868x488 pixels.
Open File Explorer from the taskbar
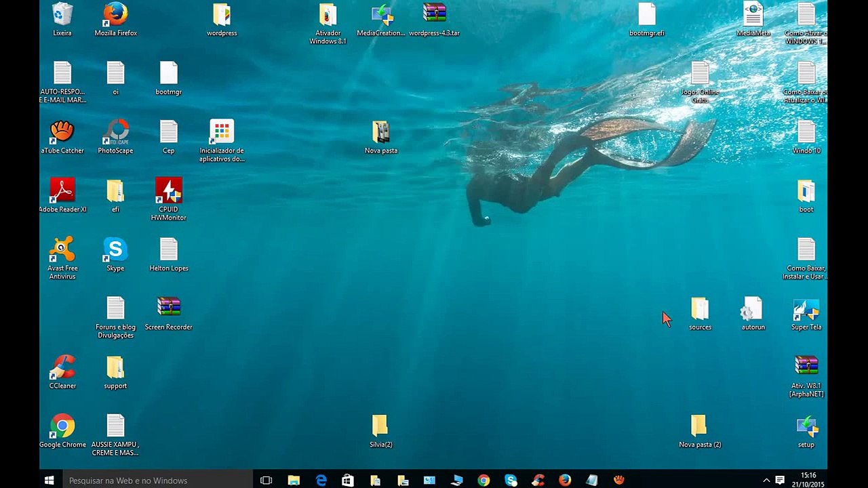click(294, 480)
